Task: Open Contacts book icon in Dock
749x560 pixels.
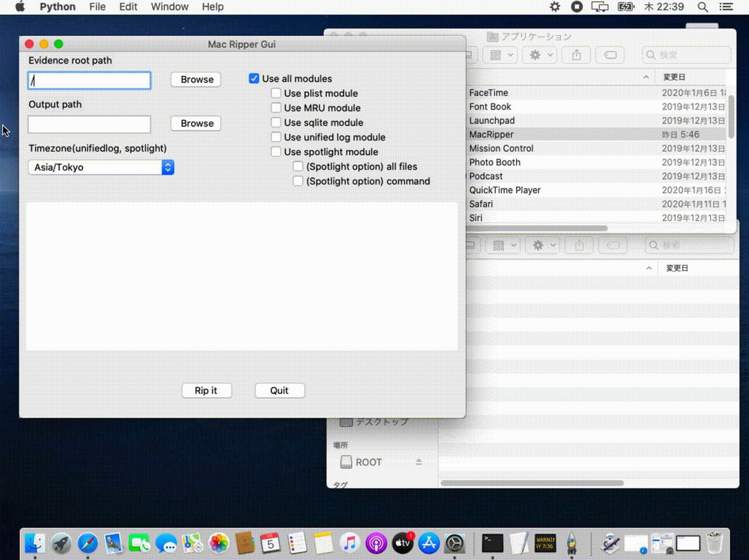Action: 245,543
